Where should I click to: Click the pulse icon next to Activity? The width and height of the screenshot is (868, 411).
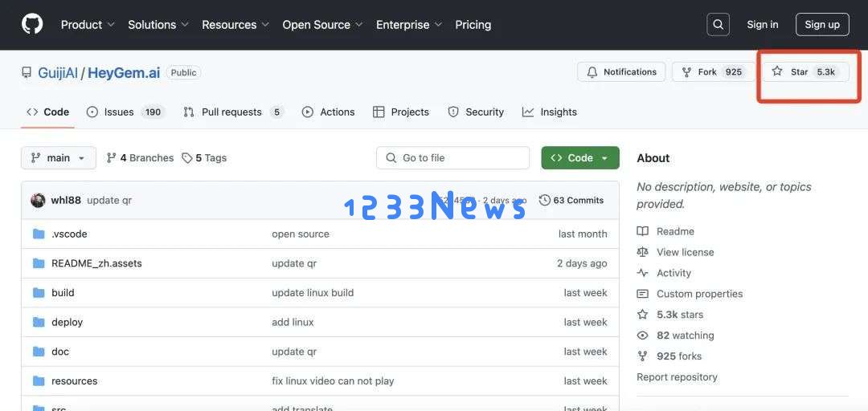coord(642,273)
